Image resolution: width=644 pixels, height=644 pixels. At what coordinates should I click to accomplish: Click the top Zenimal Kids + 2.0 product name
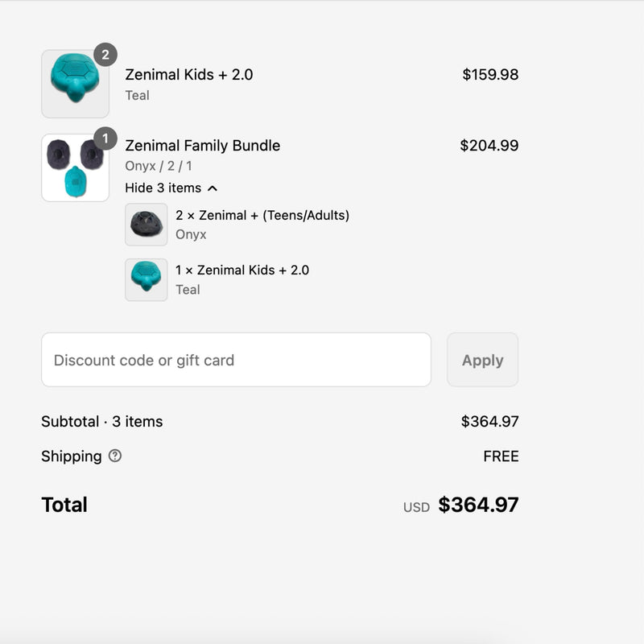point(189,75)
